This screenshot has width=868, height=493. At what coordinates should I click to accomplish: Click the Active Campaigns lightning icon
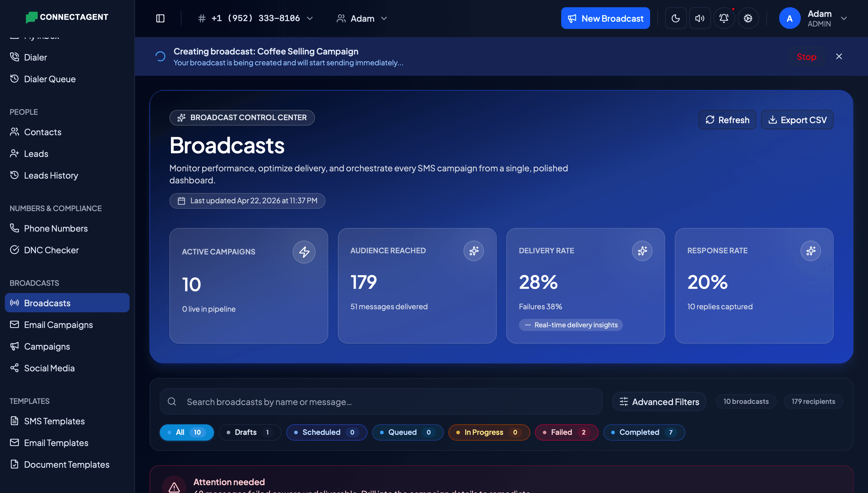click(304, 252)
